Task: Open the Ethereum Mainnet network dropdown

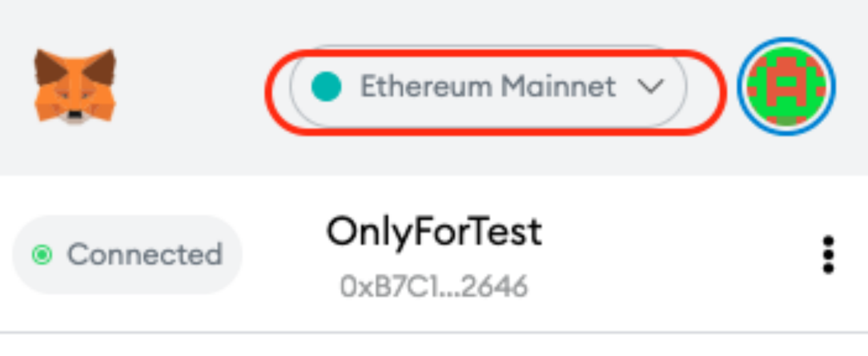Action: 488,86
